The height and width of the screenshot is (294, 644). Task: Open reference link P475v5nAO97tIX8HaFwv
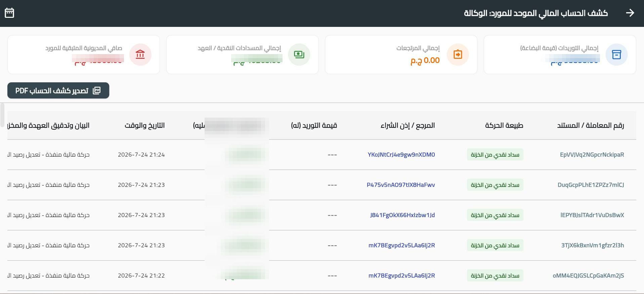401,185
